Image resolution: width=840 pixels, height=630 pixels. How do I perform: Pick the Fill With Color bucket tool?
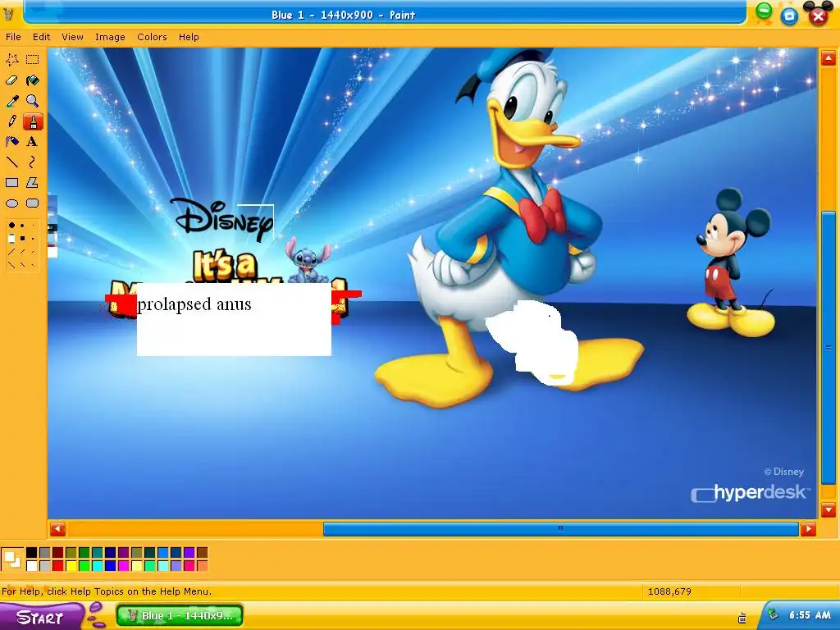(33, 80)
